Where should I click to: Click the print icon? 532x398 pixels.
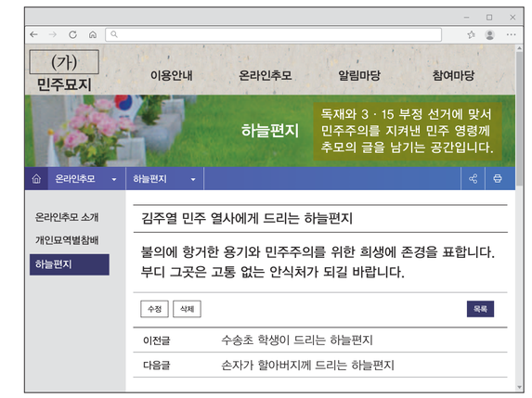click(498, 179)
